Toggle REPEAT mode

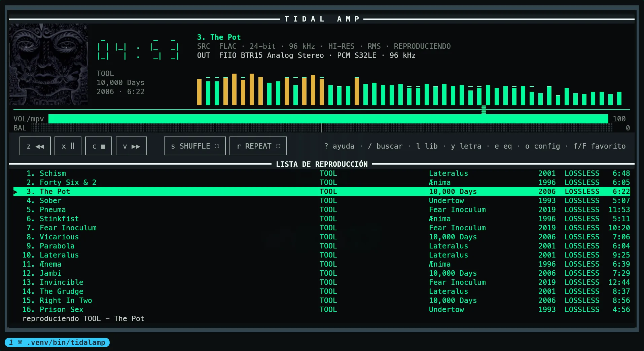[258, 146]
